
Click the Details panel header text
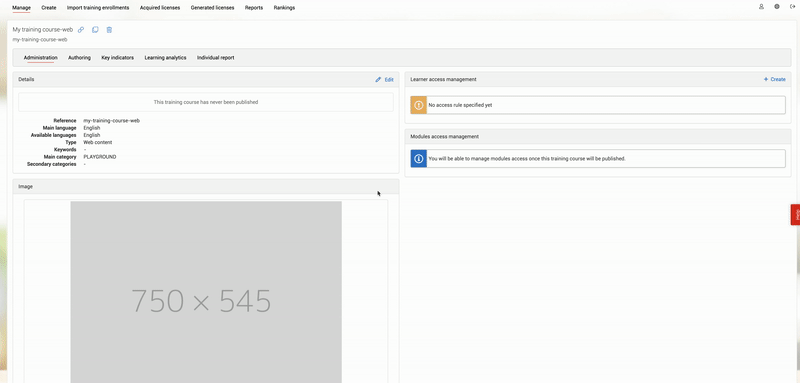click(x=27, y=80)
